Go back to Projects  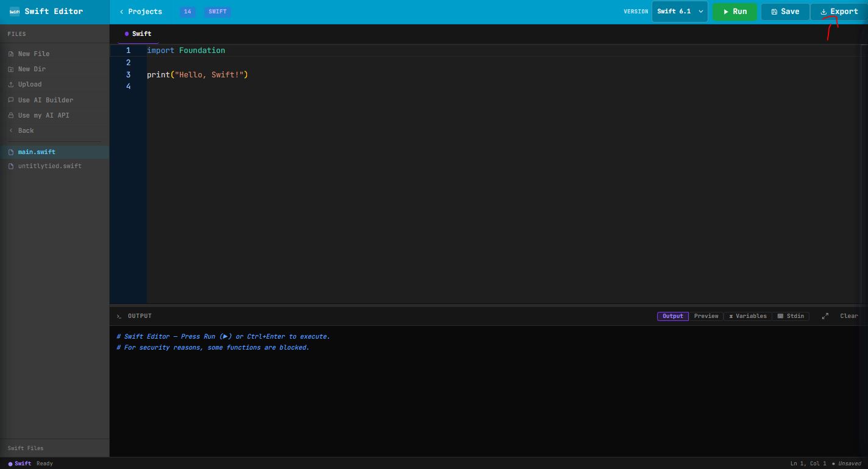tap(141, 12)
